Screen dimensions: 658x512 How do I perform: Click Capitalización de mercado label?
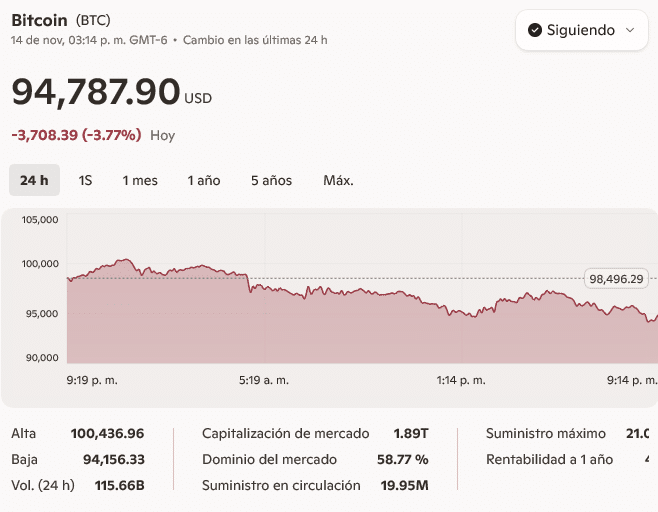coord(285,434)
